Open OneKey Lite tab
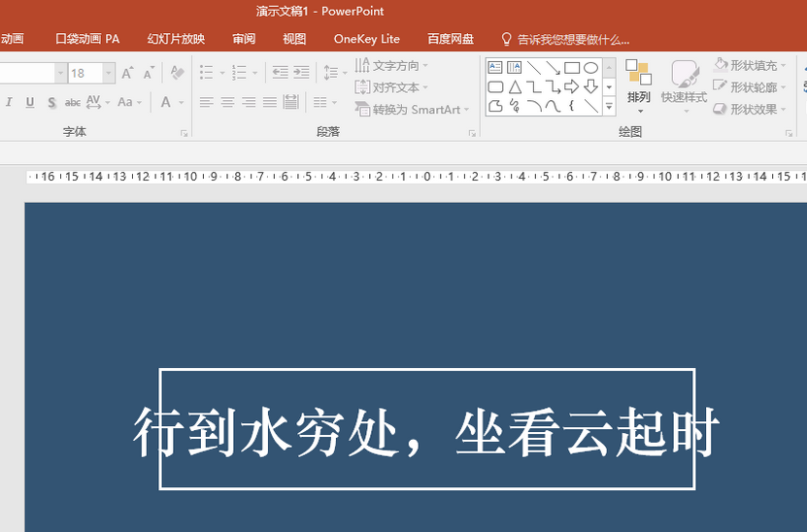The width and height of the screenshot is (807, 532). click(366, 39)
